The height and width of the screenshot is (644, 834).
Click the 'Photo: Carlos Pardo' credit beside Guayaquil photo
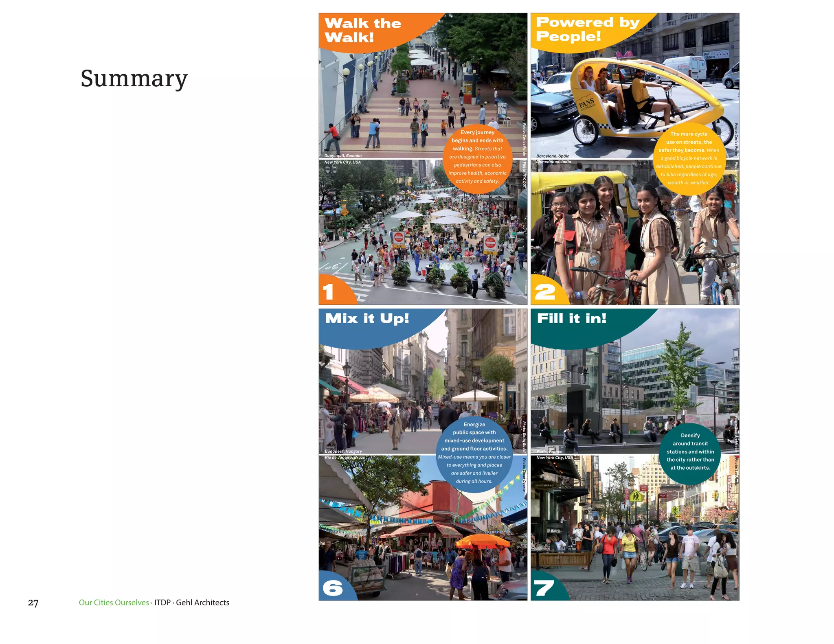point(524,140)
